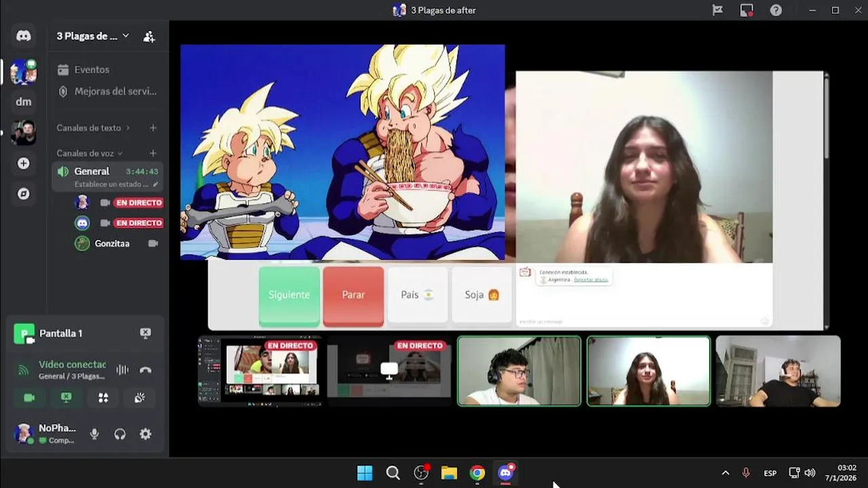
Task: Click the Pantalla 1 stream label
Action: [61, 333]
